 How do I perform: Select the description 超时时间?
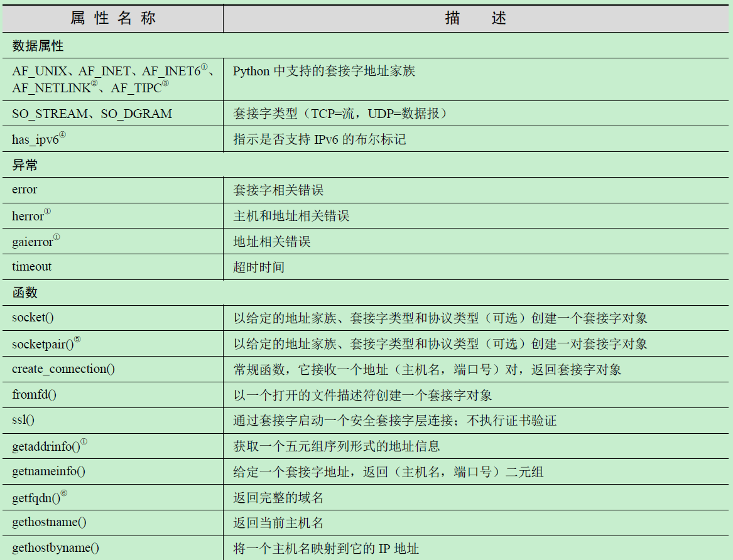coord(259,267)
